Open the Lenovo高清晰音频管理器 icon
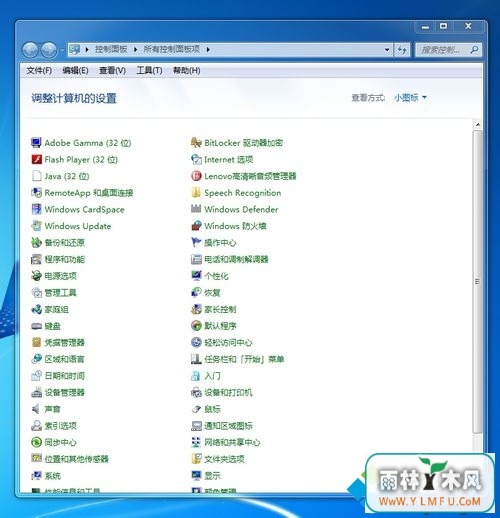Image resolution: width=500 pixels, height=518 pixels. 196,176
